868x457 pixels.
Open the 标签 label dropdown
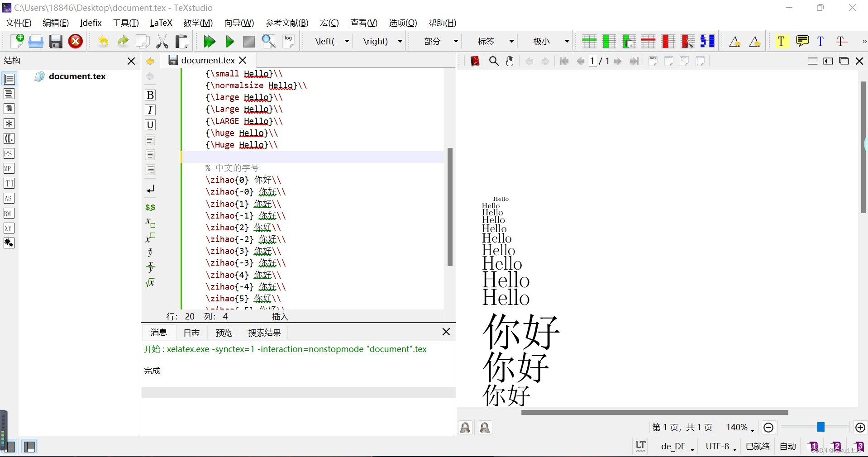tap(511, 41)
